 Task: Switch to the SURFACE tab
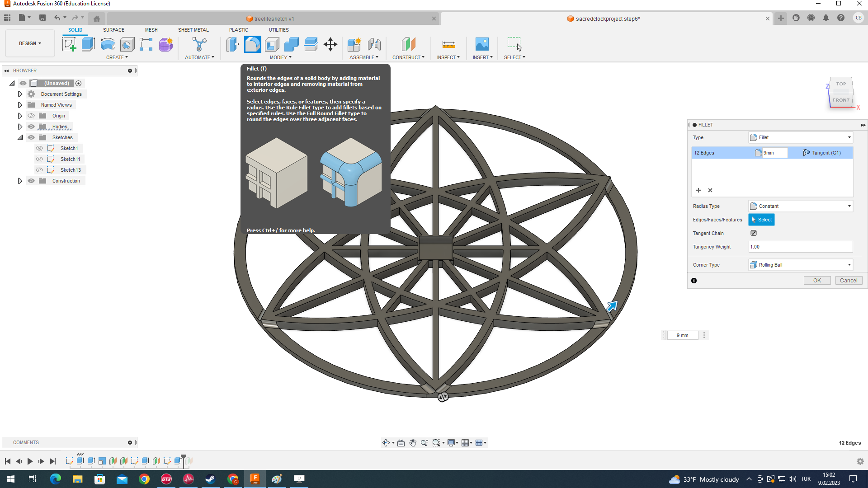click(113, 30)
